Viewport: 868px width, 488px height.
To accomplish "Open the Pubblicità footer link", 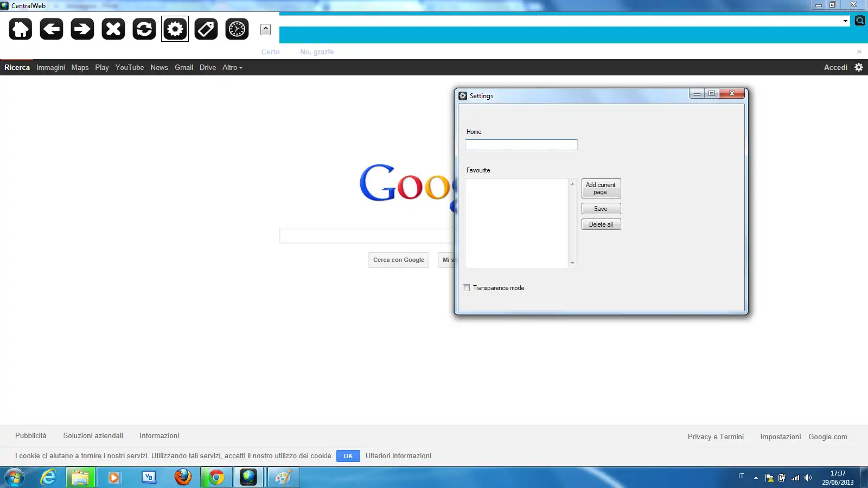I will tap(31, 435).
